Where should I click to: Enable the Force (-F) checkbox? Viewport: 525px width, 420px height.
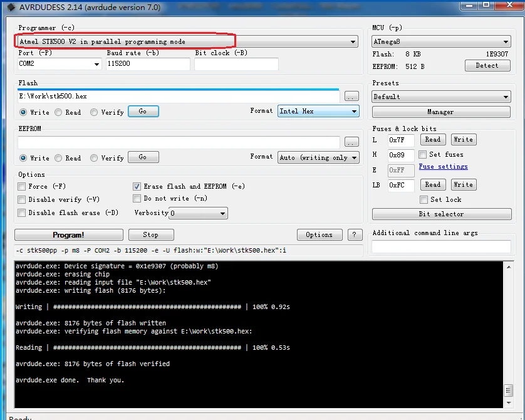pyautogui.click(x=22, y=186)
